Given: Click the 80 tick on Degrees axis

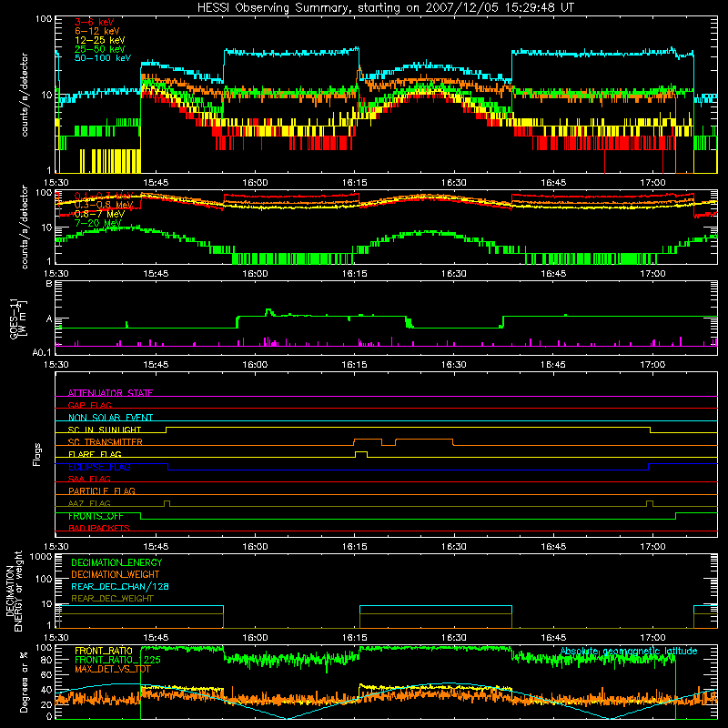Looking at the screenshot, I should click(46, 659).
